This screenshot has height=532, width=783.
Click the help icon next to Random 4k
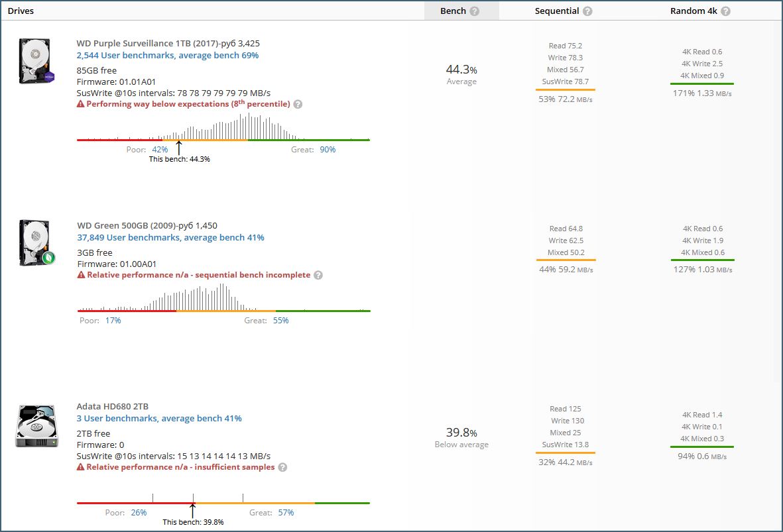tap(726, 11)
